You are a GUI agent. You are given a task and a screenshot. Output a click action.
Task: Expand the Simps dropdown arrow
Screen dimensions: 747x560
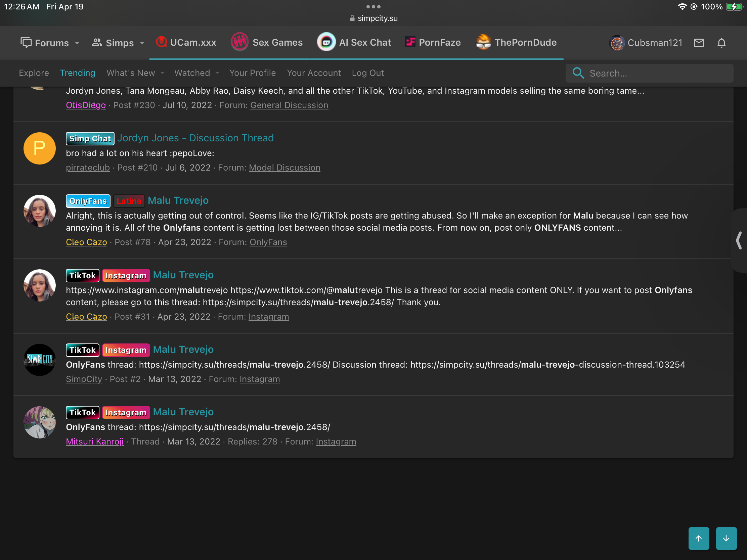[142, 43]
